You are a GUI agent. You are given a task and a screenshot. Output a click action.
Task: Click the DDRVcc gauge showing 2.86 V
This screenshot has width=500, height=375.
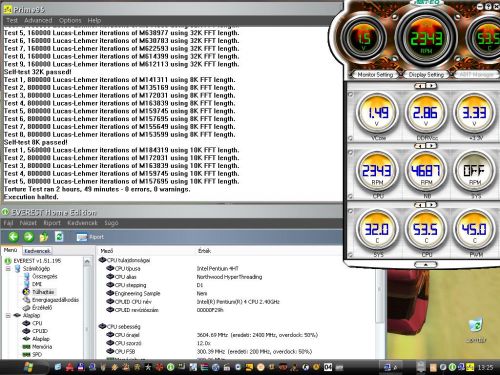pos(426,113)
